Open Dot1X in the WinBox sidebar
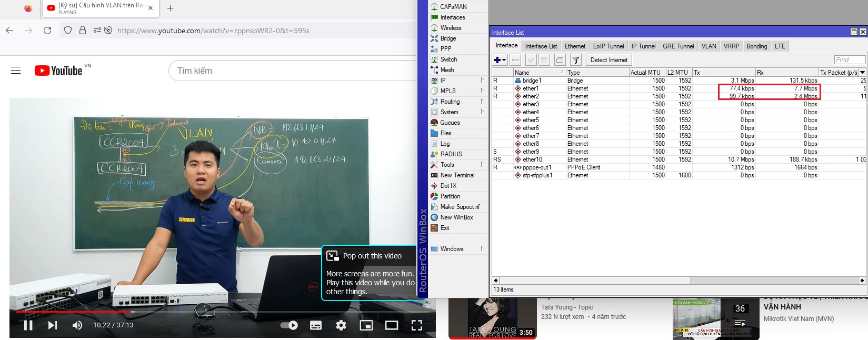 pyautogui.click(x=448, y=186)
